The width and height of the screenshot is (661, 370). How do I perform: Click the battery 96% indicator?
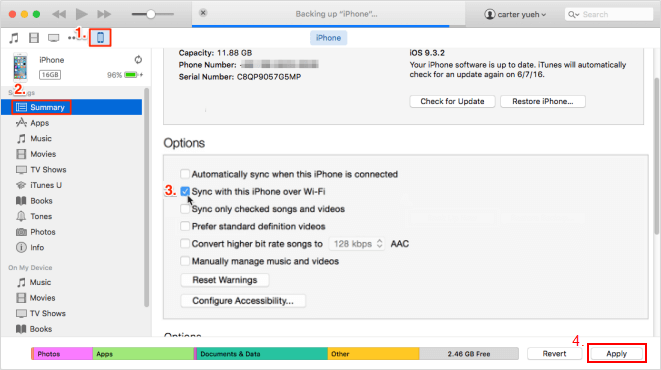click(x=125, y=75)
